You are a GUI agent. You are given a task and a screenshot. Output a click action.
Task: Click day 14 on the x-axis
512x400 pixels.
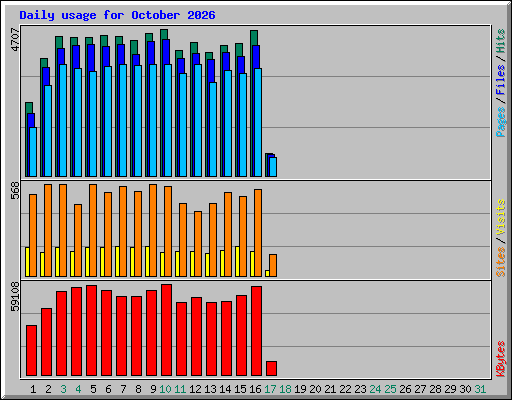coord(225,389)
